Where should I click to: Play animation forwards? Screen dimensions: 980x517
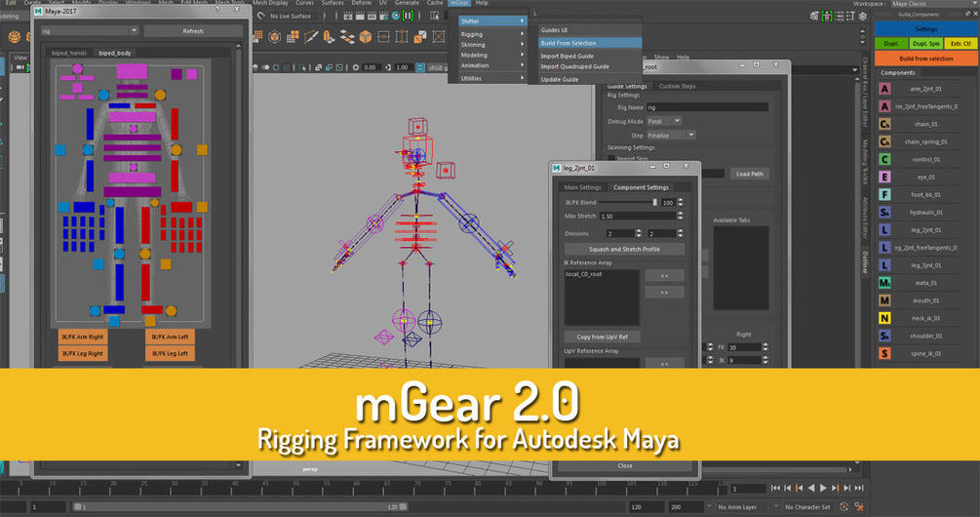pyautogui.click(x=823, y=488)
